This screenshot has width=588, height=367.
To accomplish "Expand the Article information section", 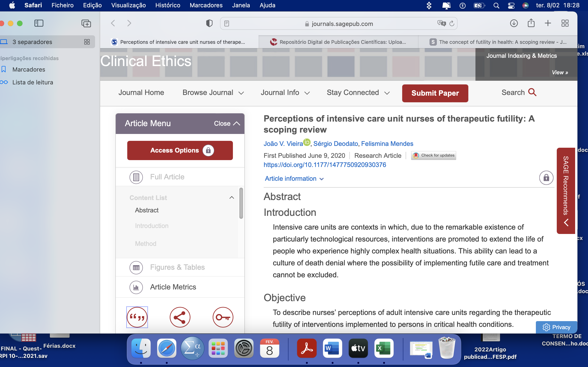I will coord(294,179).
